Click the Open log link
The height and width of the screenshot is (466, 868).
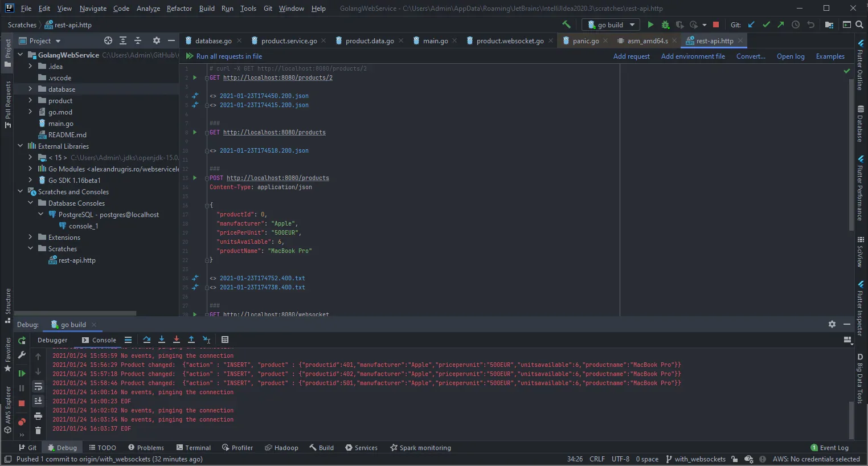click(x=791, y=56)
